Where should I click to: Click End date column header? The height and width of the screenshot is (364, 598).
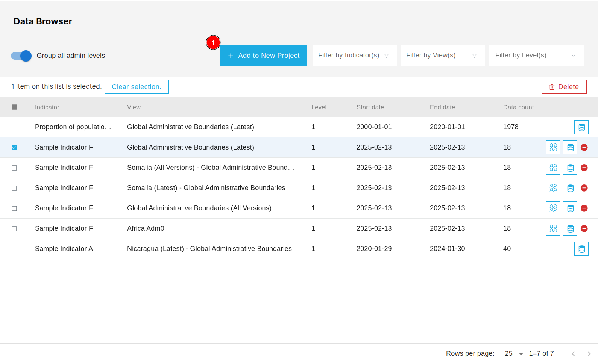point(442,107)
